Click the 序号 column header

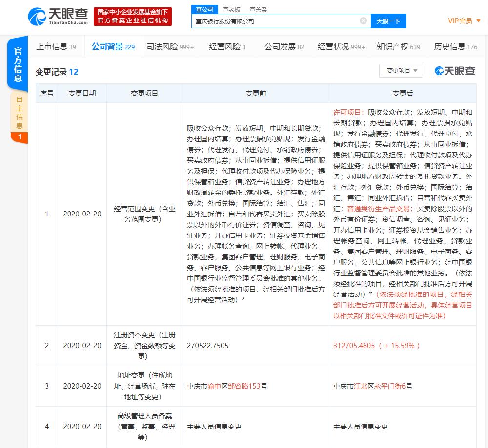tap(47, 93)
